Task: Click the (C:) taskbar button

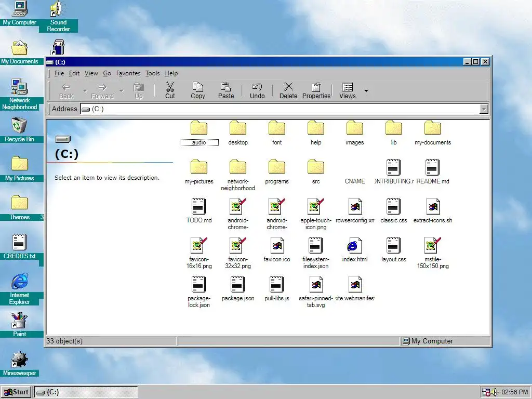Action: [x=86, y=392]
